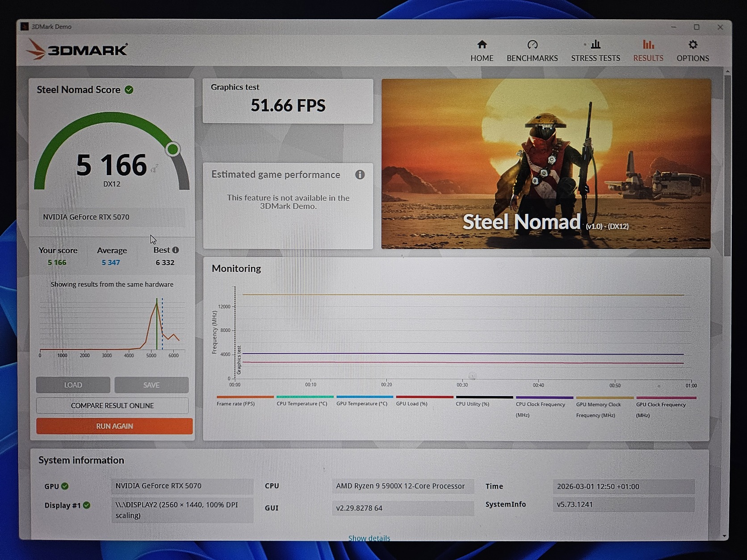This screenshot has width=747, height=560.
Task: Select the RESULTS tab
Action: (x=648, y=51)
